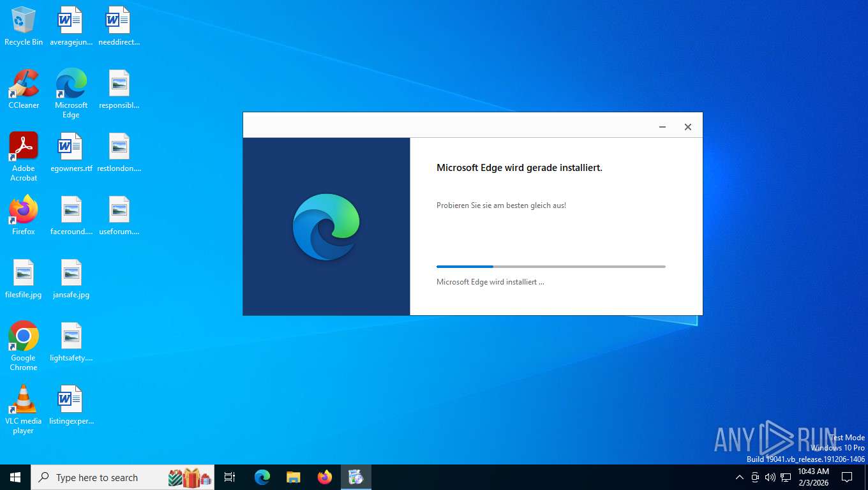Image resolution: width=868 pixels, height=490 pixels.
Task: Open Firefox from the taskbar
Action: point(325,477)
